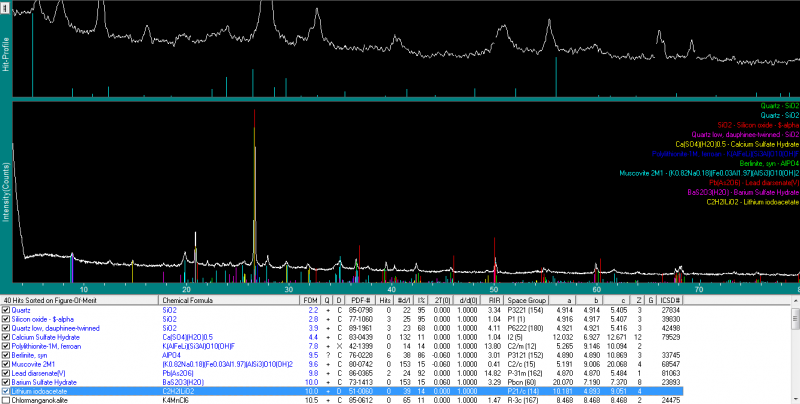Click the AlPO4 formula cell

169,355
